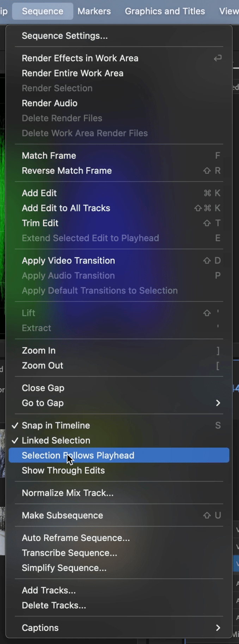Image resolution: width=239 pixels, height=644 pixels.
Task: Zoom In on the timeline
Action: pyautogui.click(x=39, y=350)
